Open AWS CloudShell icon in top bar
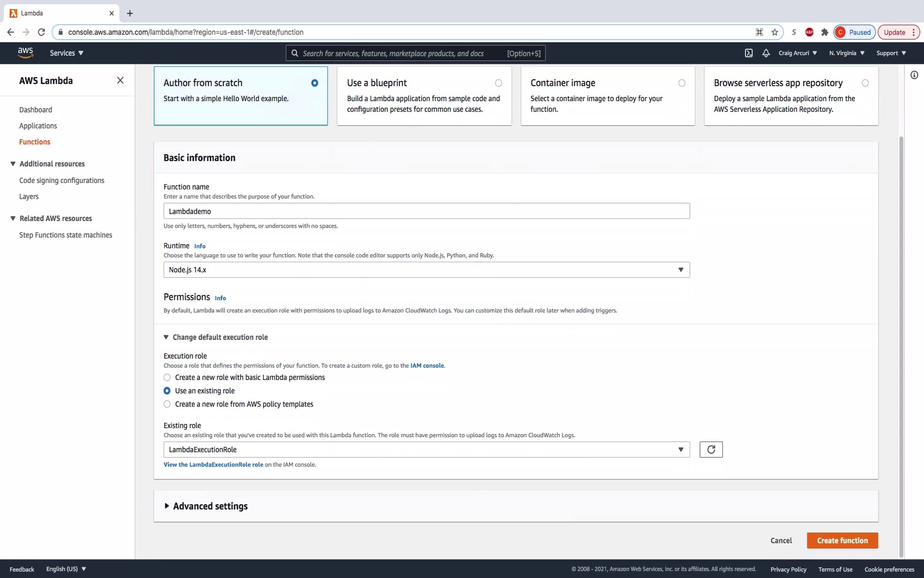Viewport: 924px width, 578px height. [749, 53]
